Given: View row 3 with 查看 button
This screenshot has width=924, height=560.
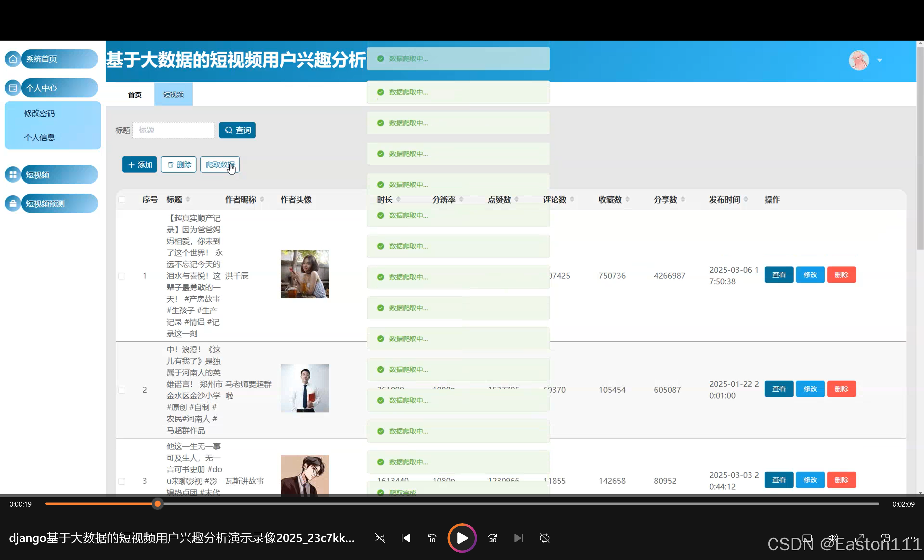Looking at the screenshot, I should (x=779, y=480).
